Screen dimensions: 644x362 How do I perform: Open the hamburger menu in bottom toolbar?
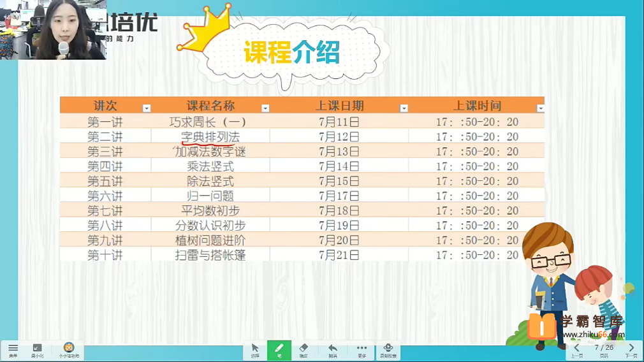[x=13, y=351]
